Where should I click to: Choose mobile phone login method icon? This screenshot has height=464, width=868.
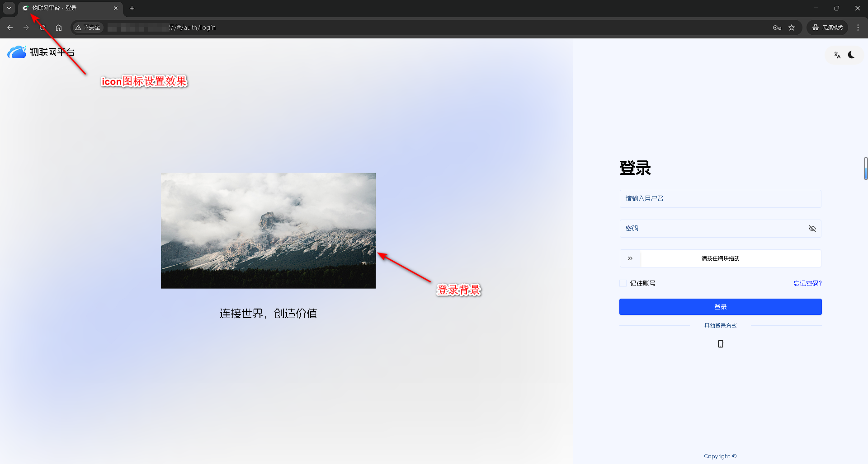(x=720, y=344)
